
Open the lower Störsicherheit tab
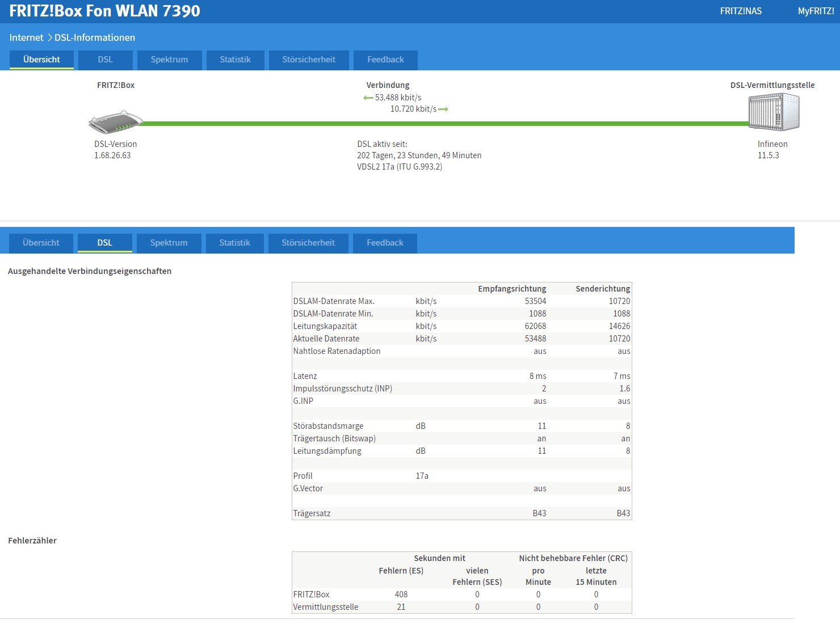point(308,243)
